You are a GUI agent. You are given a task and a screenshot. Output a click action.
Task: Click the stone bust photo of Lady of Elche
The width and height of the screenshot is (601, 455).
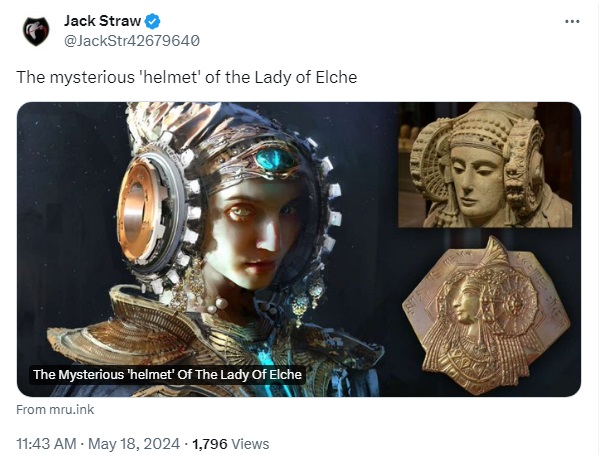(x=485, y=165)
